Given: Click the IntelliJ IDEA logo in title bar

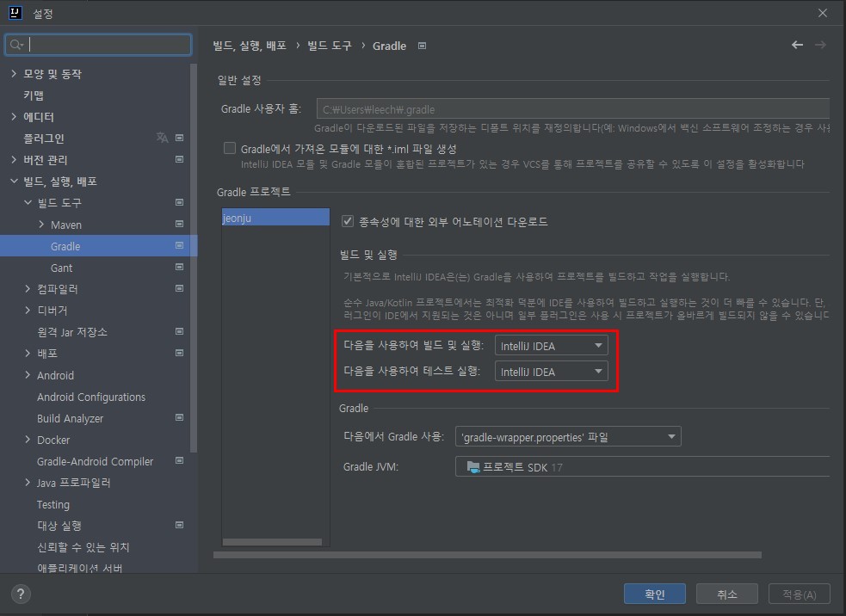Looking at the screenshot, I should pos(15,12).
